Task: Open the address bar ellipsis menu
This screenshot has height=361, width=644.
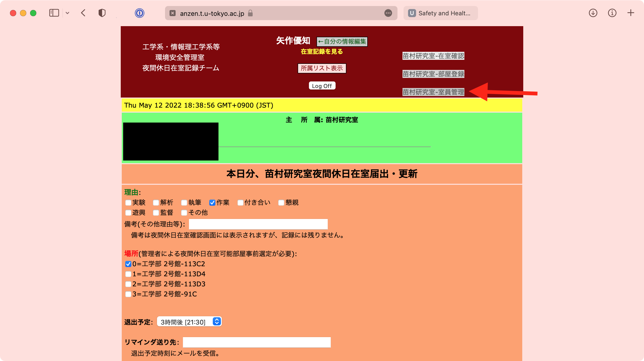Action: 388,13
